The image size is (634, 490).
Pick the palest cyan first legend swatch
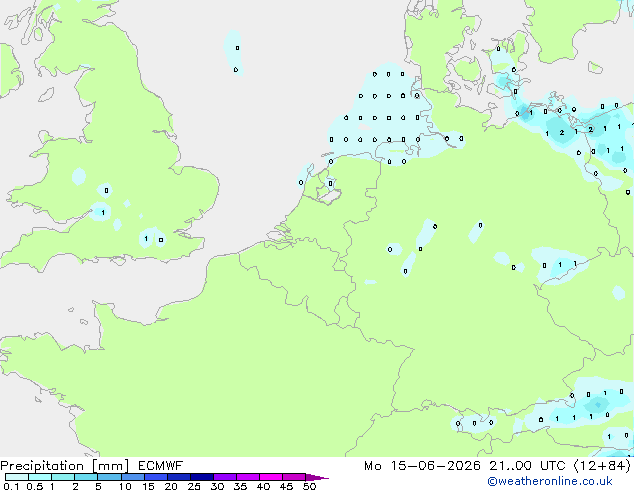pyautogui.click(x=17, y=477)
